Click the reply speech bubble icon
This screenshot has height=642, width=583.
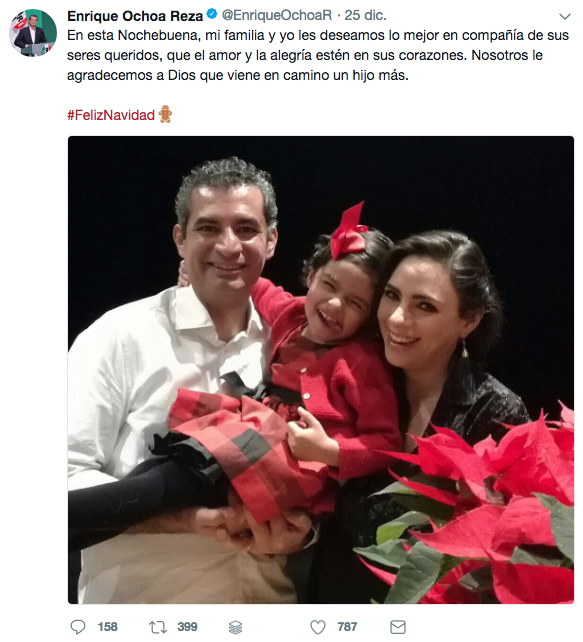(78, 627)
